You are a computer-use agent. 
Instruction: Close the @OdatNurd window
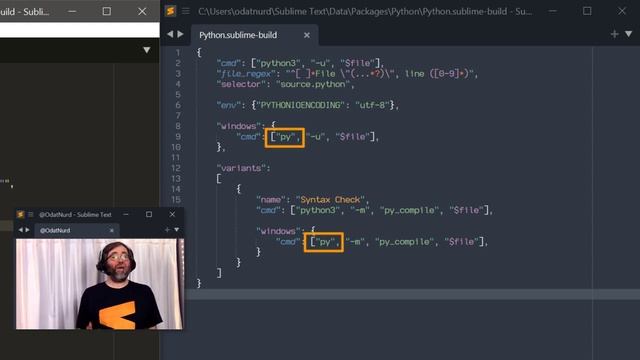click(172, 214)
